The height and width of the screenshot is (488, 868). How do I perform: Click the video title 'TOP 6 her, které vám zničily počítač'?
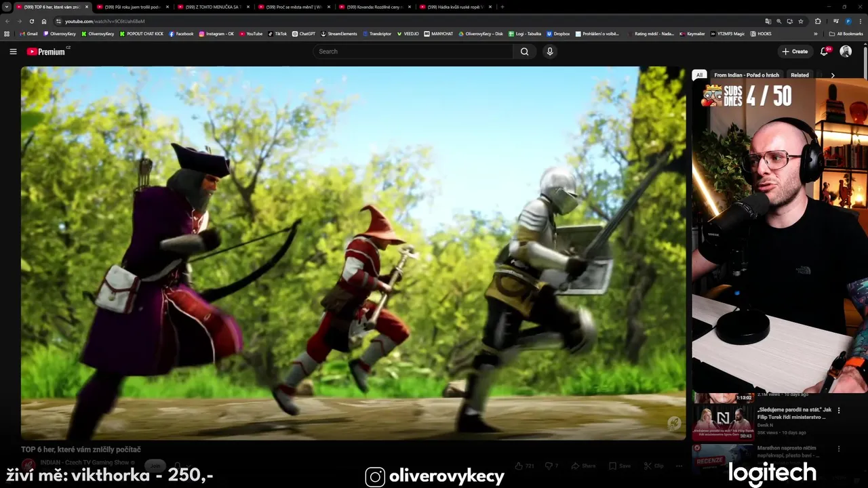[81, 449]
